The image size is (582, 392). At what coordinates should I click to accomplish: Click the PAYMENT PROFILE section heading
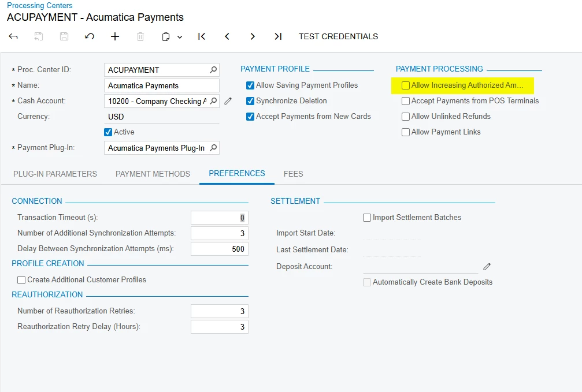(x=275, y=69)
